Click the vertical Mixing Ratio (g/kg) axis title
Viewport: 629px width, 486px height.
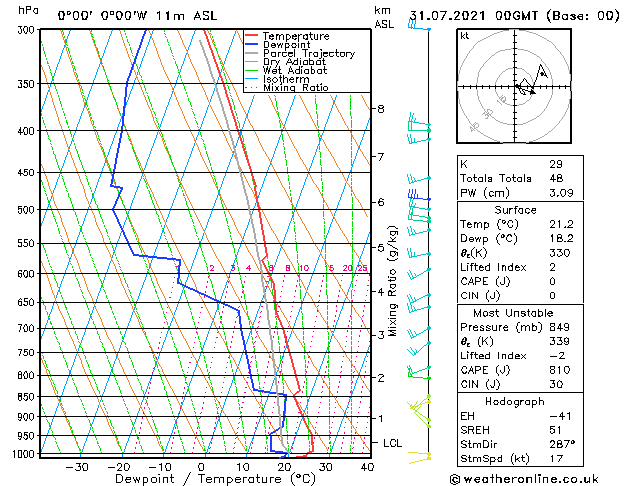(392, 281)
